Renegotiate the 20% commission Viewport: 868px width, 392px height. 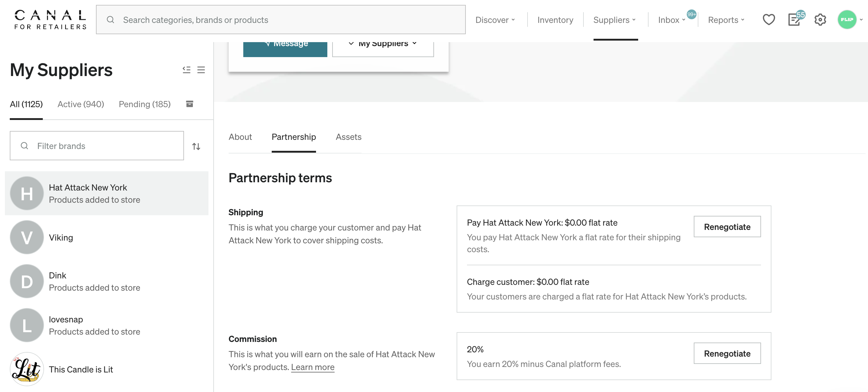click(x=727, y=353)
